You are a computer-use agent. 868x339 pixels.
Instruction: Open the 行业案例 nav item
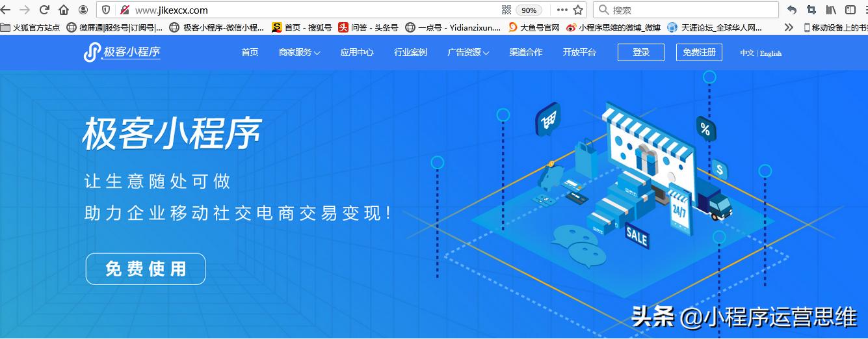tap(410, 52)
